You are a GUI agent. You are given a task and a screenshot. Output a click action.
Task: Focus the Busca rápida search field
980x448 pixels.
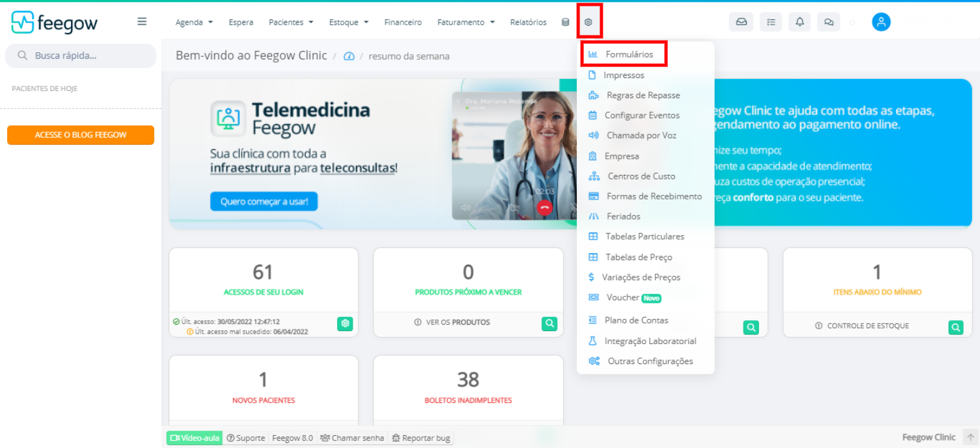[81, 56]
